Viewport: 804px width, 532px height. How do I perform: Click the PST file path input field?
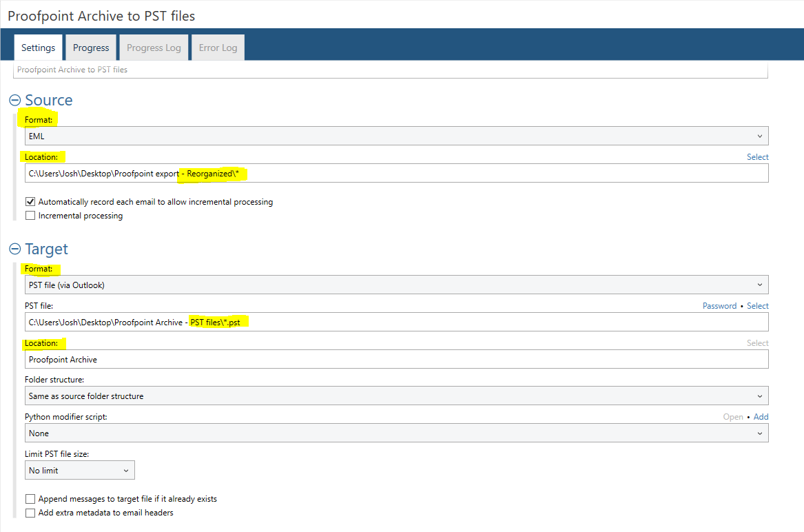[x=396, y=323]
